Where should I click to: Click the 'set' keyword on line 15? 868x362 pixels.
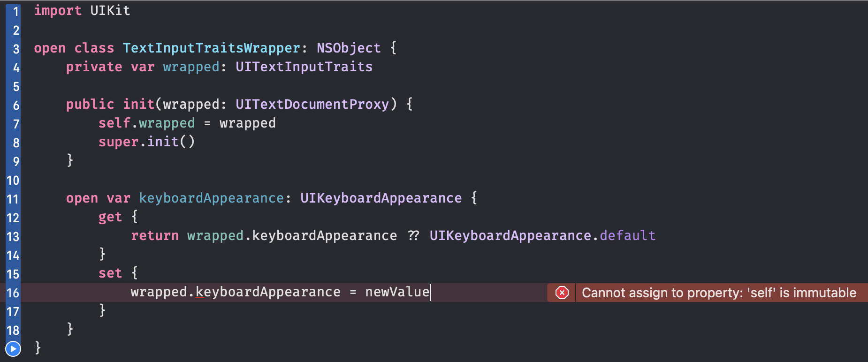110,273
